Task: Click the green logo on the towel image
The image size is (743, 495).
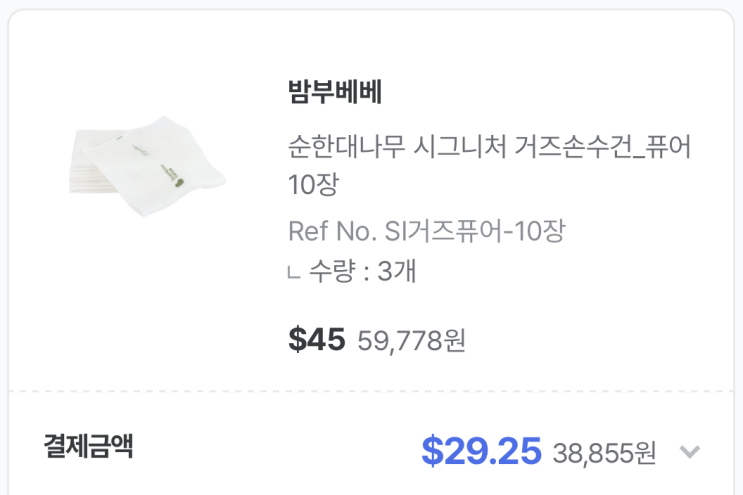Action: [x=180, y=182]
